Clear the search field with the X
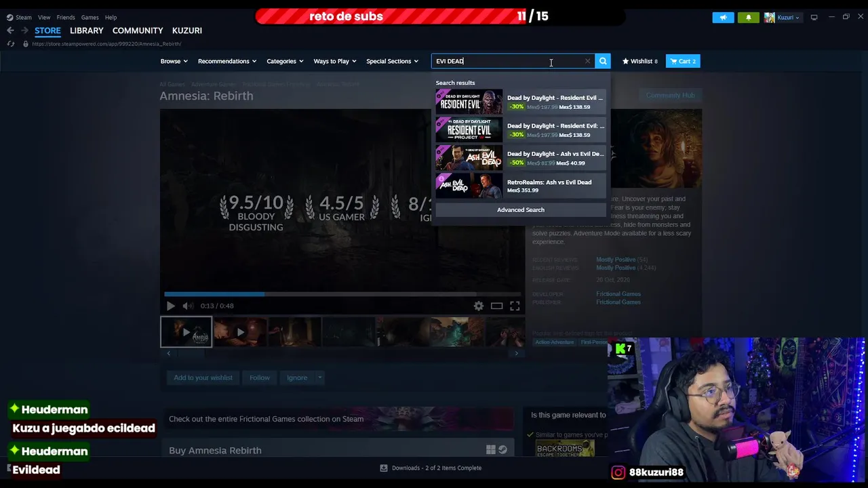868x488 pixels. point(587,61)
